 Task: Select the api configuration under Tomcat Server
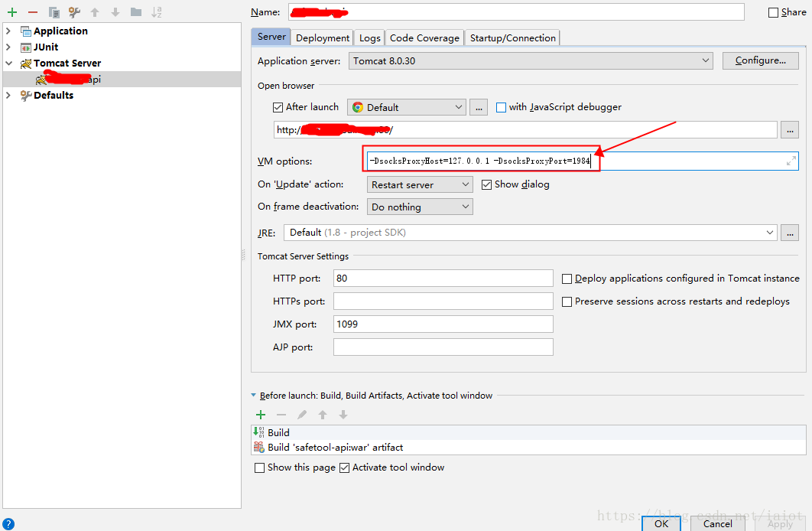[x=122, y=80]
